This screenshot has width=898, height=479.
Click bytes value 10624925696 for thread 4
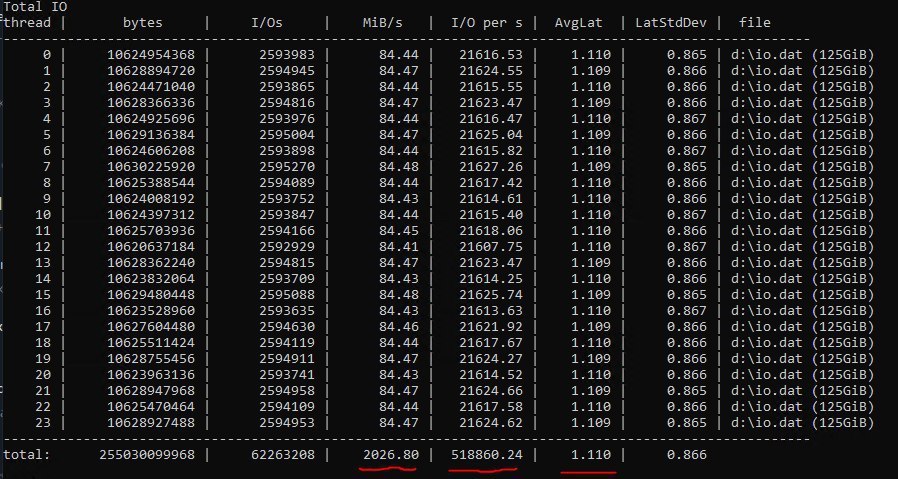151,119
